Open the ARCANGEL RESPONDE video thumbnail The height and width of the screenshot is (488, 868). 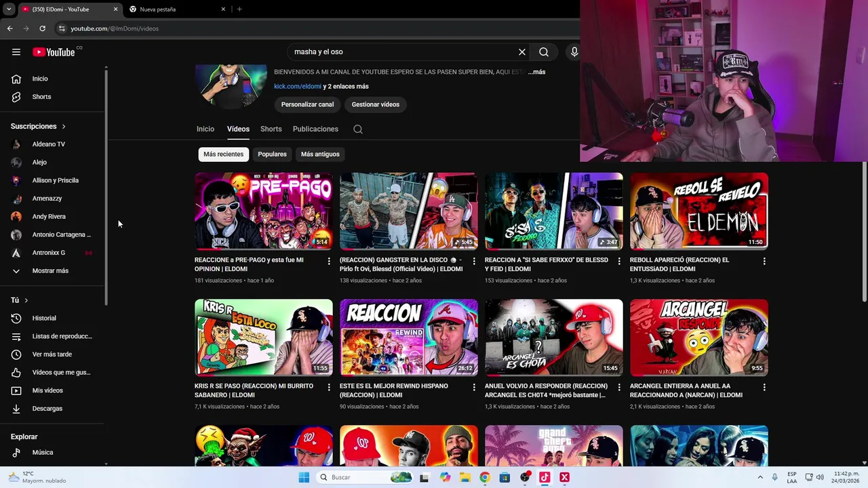pyautogui.click(x=699, y=338)
